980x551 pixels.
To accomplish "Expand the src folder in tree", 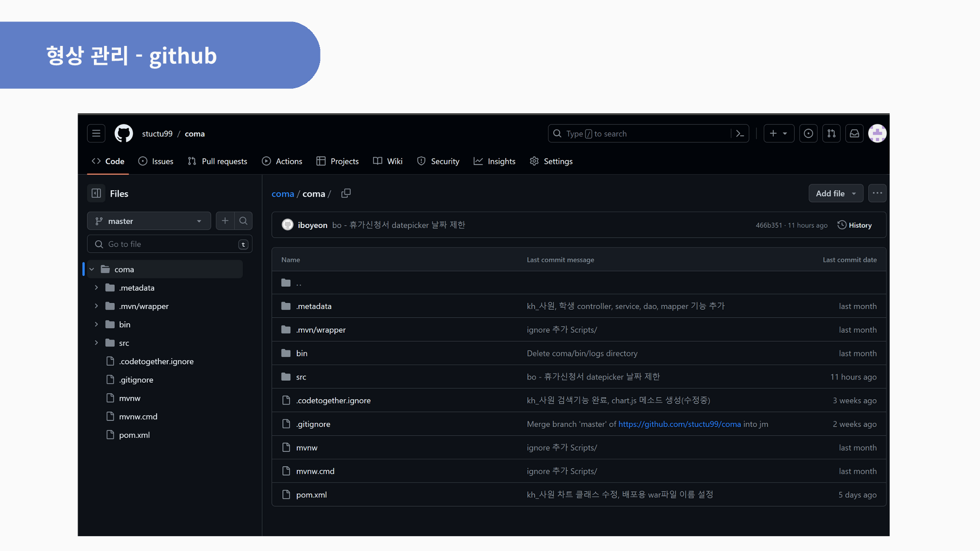I will click(96, 343).
